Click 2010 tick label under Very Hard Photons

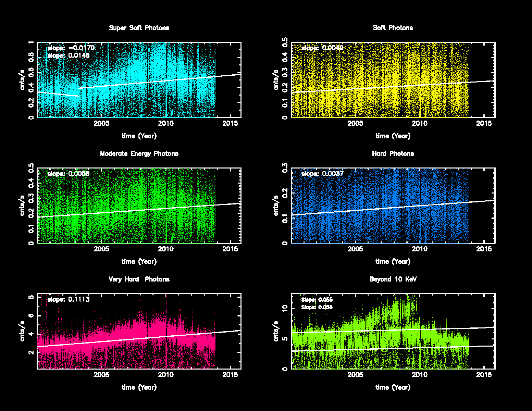tap(166, 375)
